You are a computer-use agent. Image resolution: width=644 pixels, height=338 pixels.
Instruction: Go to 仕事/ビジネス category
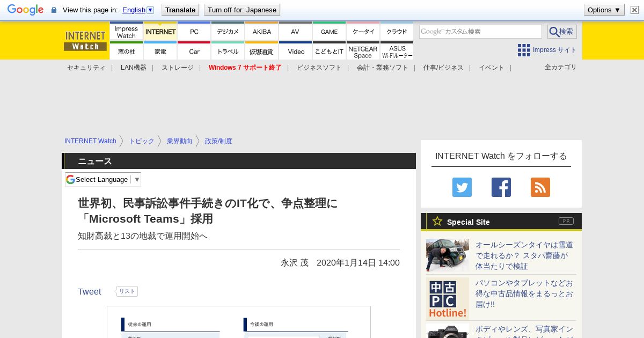click(x=443, y=68)
